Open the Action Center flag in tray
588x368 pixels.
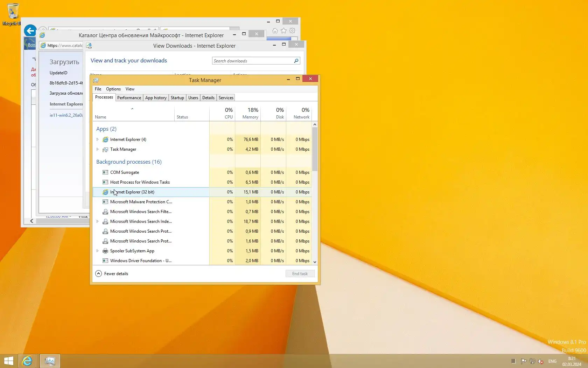(x=524, y=361)
